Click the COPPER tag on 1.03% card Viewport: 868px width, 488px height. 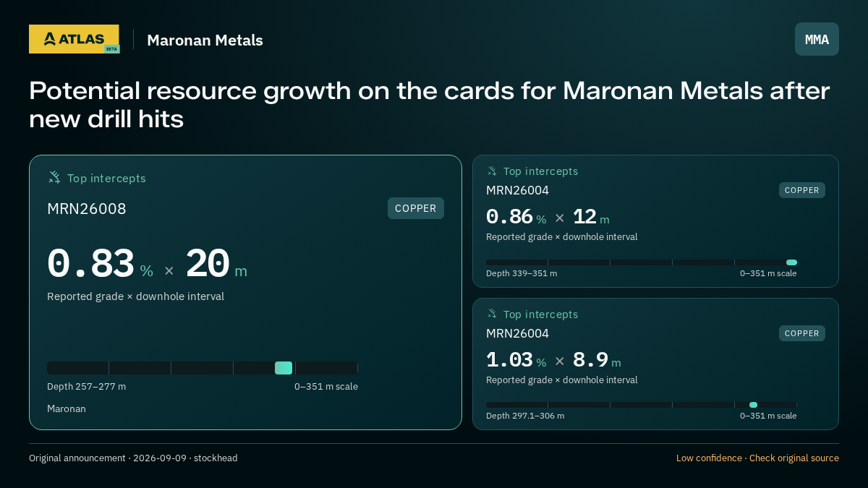pyautogui.click(x=802, y=333)
